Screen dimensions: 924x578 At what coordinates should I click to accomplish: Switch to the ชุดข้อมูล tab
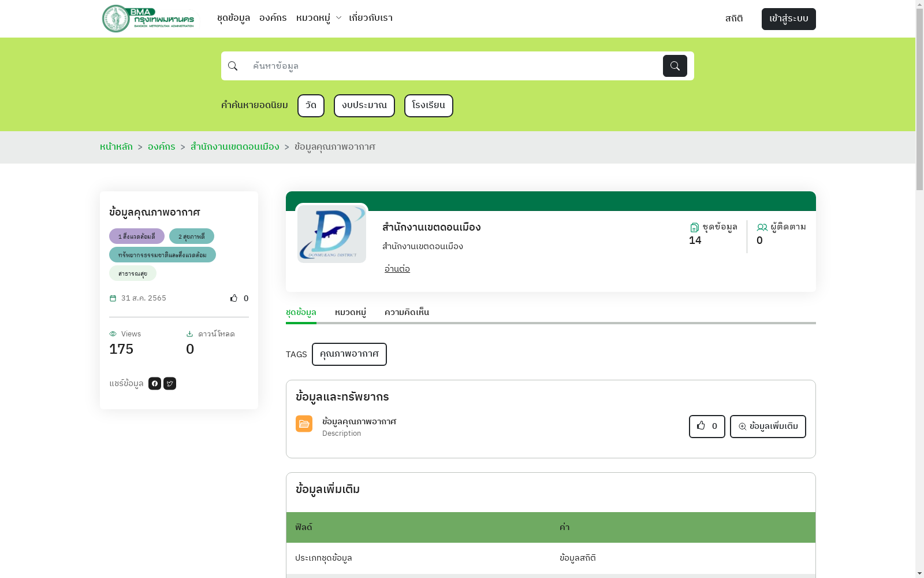coord(301,313)
